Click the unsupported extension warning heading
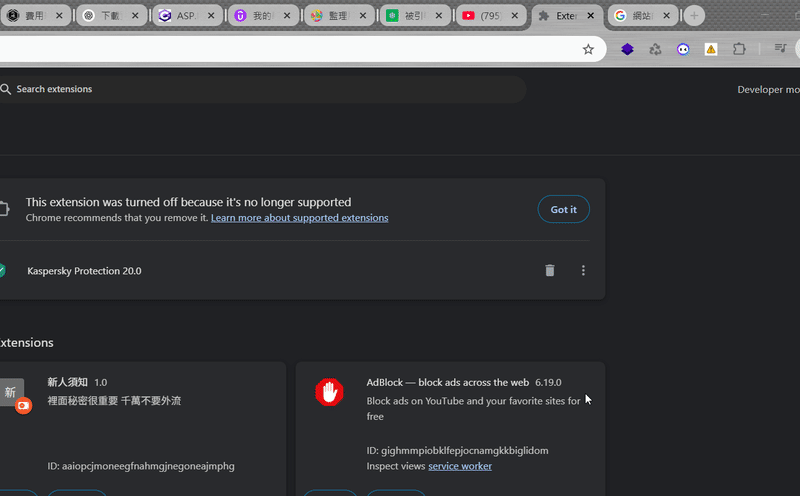Screen dimensions: 800x496 [x=188, y=202]
